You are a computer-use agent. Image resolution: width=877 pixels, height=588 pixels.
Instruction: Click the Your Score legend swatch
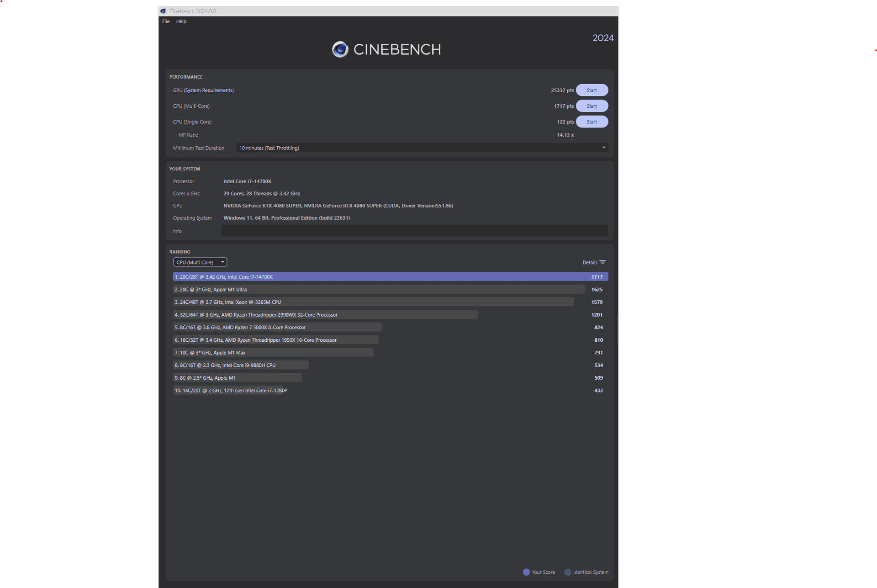[526, 572]
